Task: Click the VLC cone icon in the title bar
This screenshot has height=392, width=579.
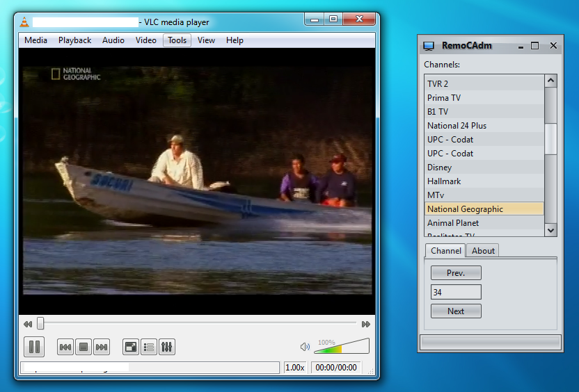Action: tap(24, 22)
